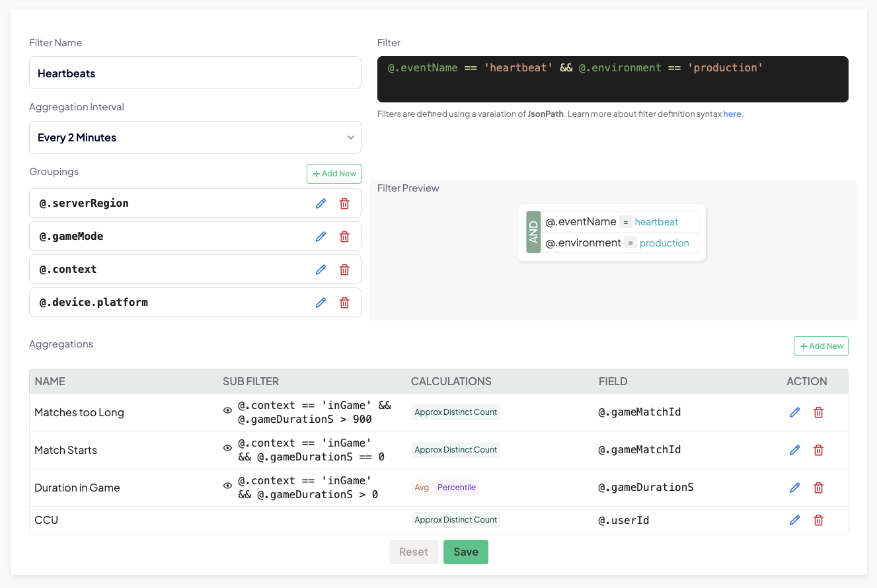Image resolution: width=877 pixels, height=588 pixels.
Task: Click the Filter Name input field
Action: pyautogui.click(x=195, y=73)
